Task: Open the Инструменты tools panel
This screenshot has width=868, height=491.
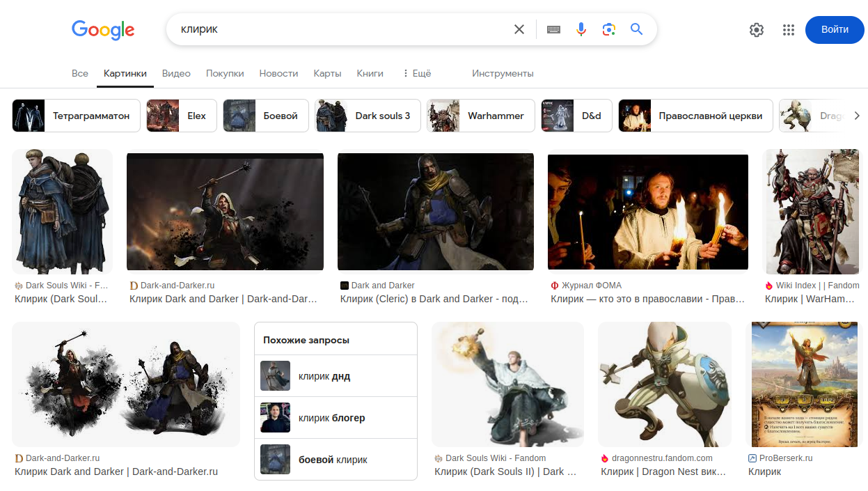Action: (x=503, y=73)
